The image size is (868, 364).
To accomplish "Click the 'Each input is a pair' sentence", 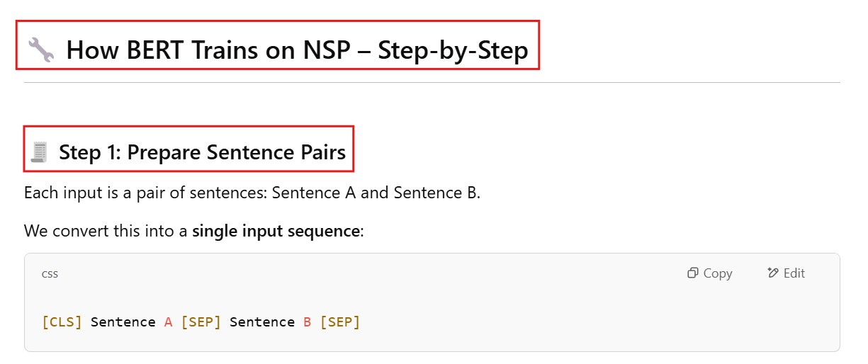I will click(x=252, y=193).
